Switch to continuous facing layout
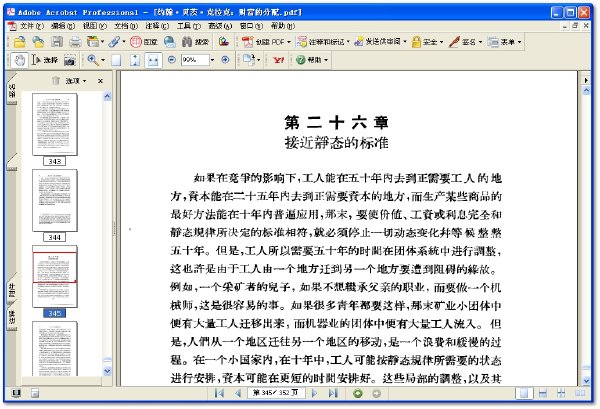600x409 pixels. 561,393
